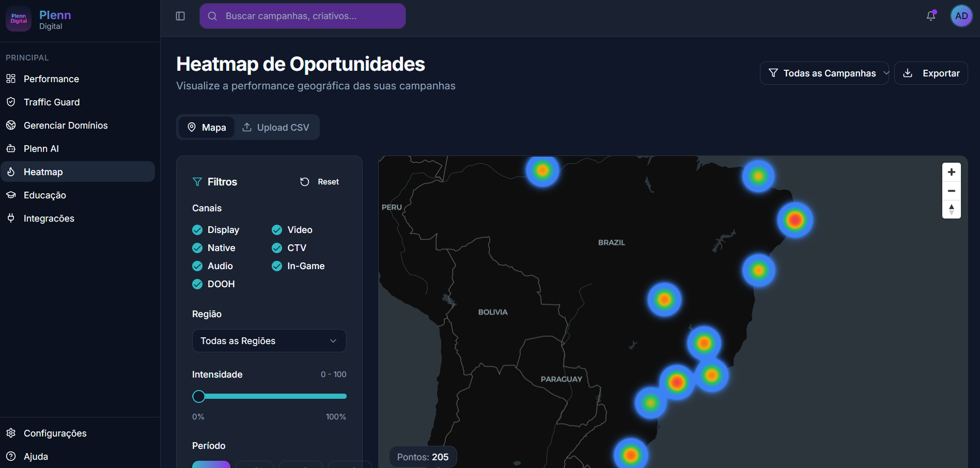Viewport: 980px width, 468px height.
Task: Open the Heatmap section in sidebar
Action: pyautogui.click(x=43, y=171)
